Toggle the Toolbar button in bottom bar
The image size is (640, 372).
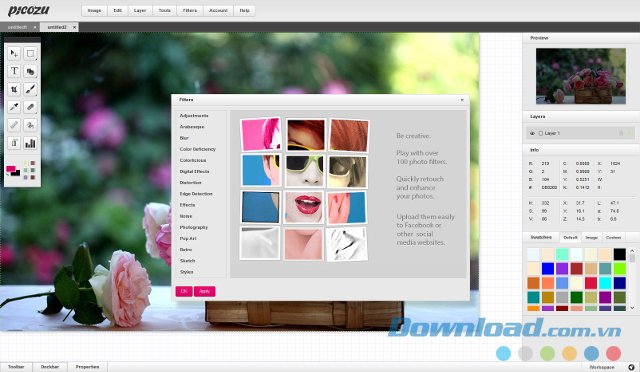pos(16,367)
